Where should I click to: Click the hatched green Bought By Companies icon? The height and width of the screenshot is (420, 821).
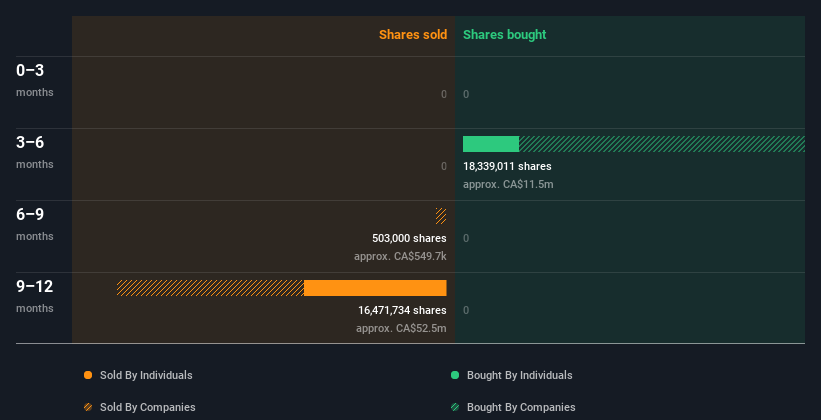pyautogui.click(x=455, y=407)
